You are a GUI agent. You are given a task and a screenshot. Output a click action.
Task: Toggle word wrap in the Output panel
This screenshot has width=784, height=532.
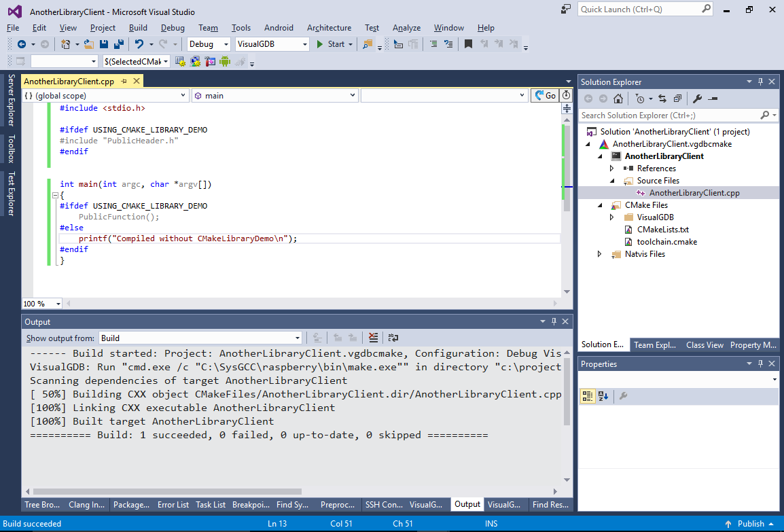click(393, 338)
